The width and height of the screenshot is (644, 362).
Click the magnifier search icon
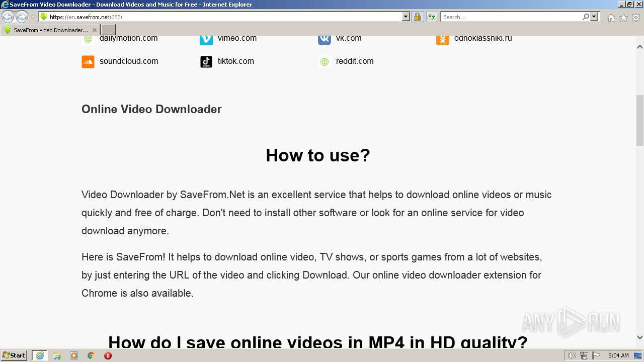pyautogui.click(x=586, y=17)
